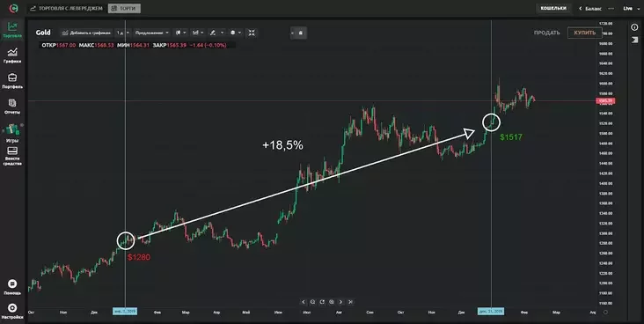
Task: Click the ПРОДАТЬ sell button
Action: (546, 33)
